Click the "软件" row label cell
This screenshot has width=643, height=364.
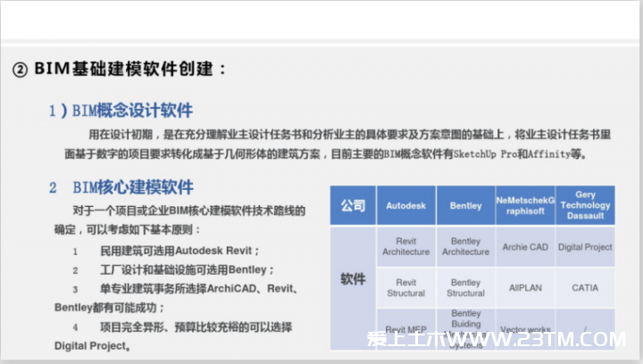pyautogui.click(x=353, y=288)
